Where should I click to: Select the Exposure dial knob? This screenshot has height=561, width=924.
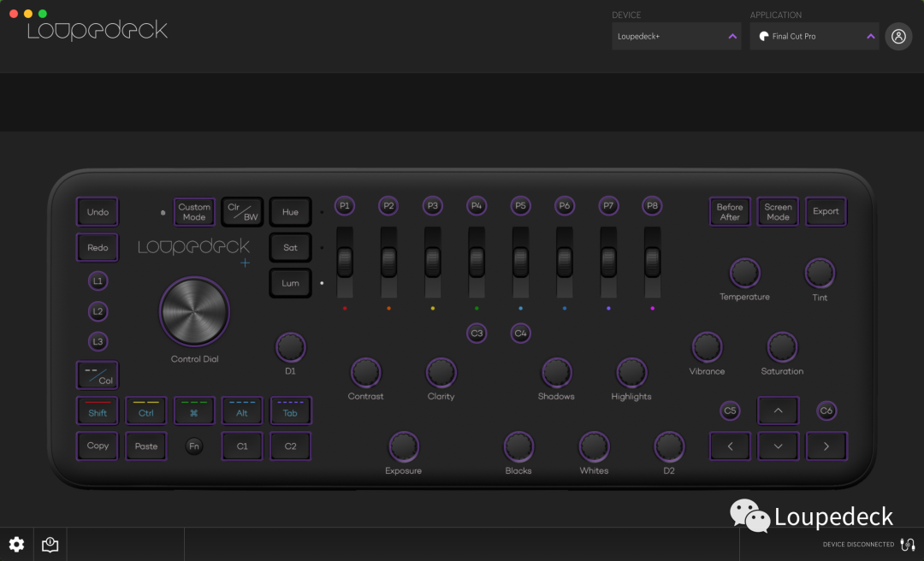403,446
